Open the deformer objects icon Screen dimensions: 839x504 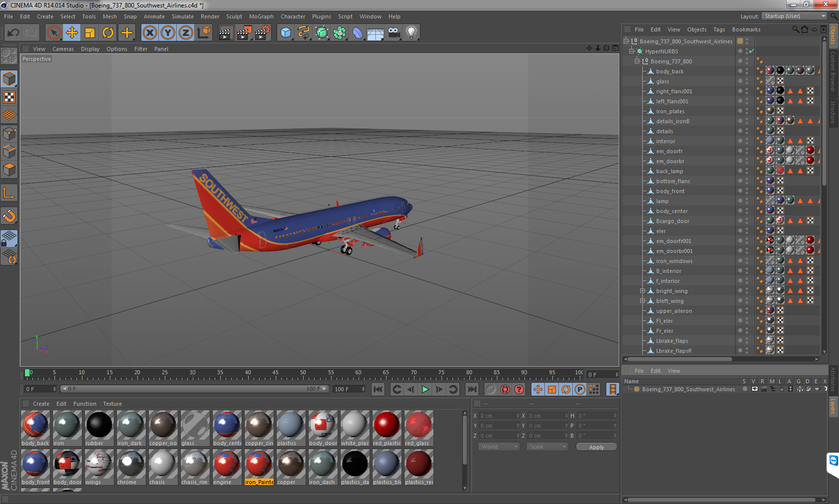click(x=358, y=33)
